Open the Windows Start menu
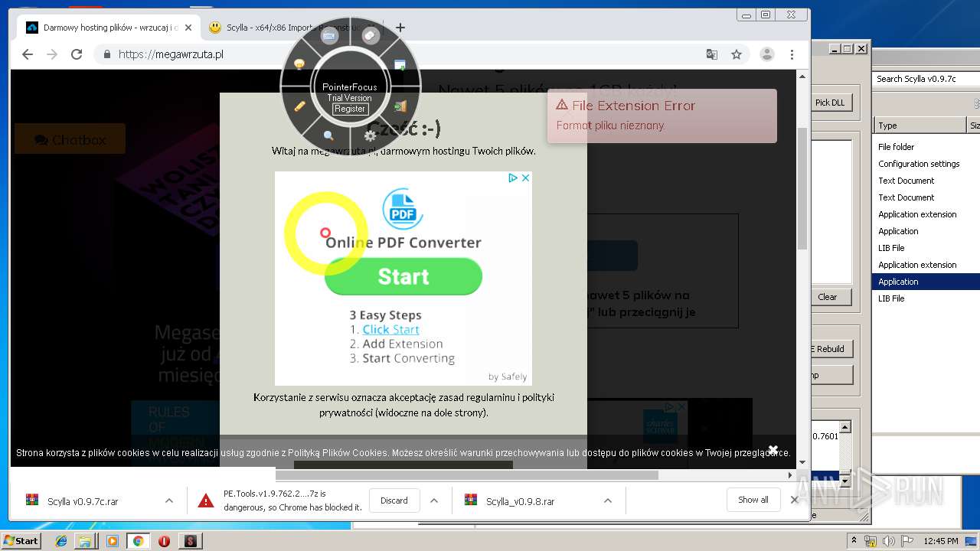Screen dimensions: 980x551 (21, 541)
